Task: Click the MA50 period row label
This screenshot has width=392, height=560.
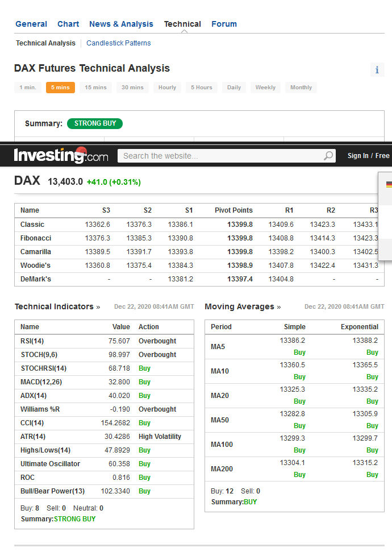Action: (220, 420)
